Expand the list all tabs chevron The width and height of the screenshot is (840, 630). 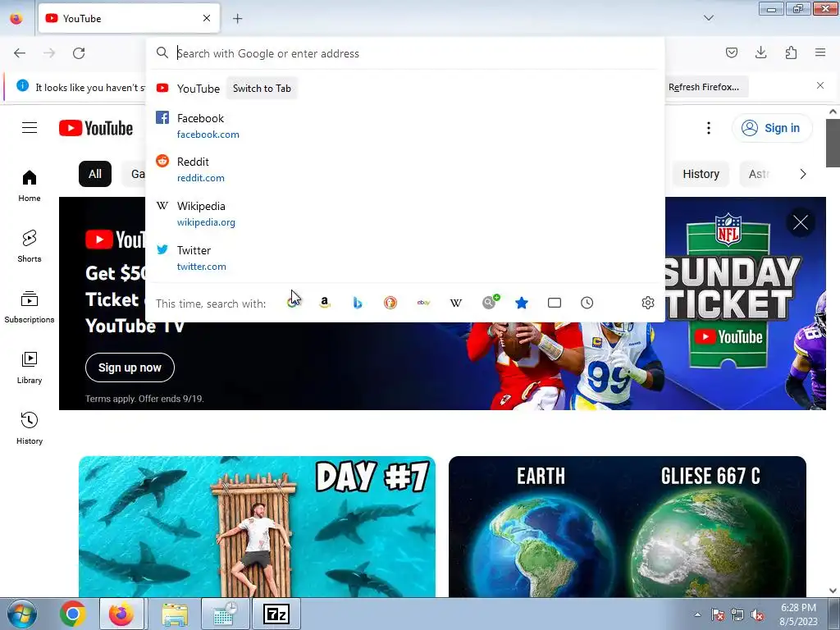[708, 18]
